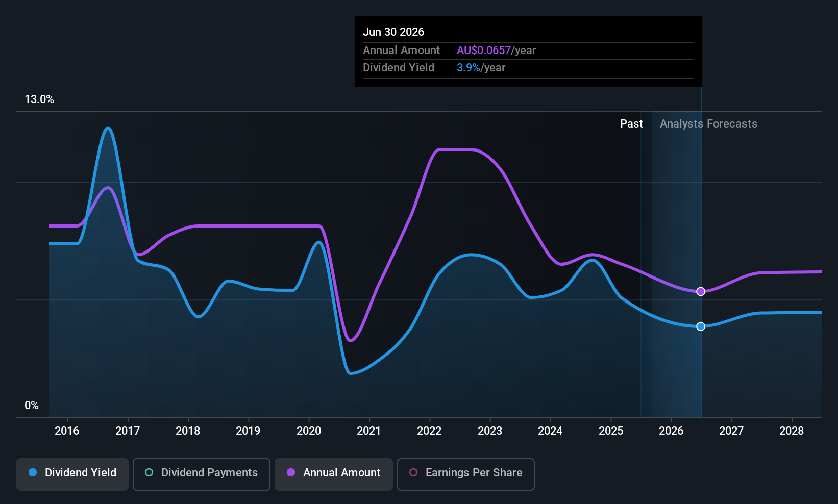Click the 3.9% dividend yield in tooltip

(x=469, y=67)
